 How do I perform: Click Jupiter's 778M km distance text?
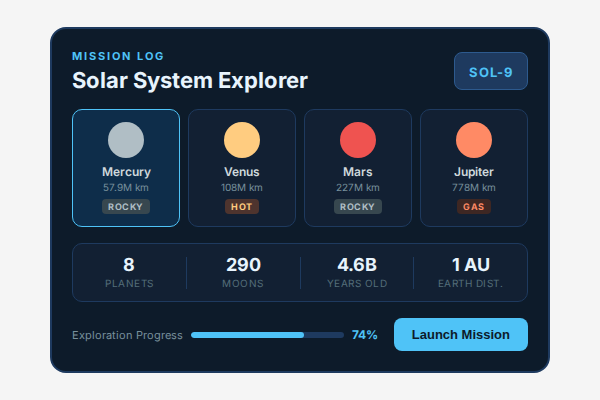click(x=474, y=187)
